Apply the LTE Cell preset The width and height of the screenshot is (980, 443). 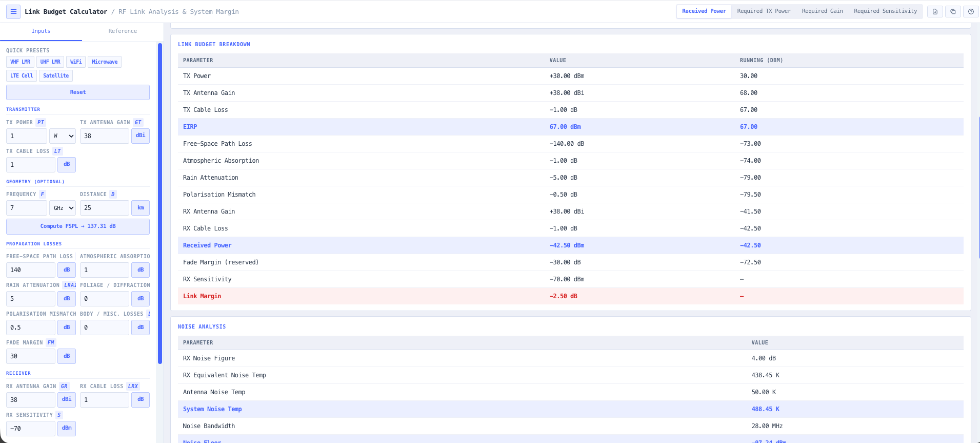pyautogui.click(x=22, y=76)
